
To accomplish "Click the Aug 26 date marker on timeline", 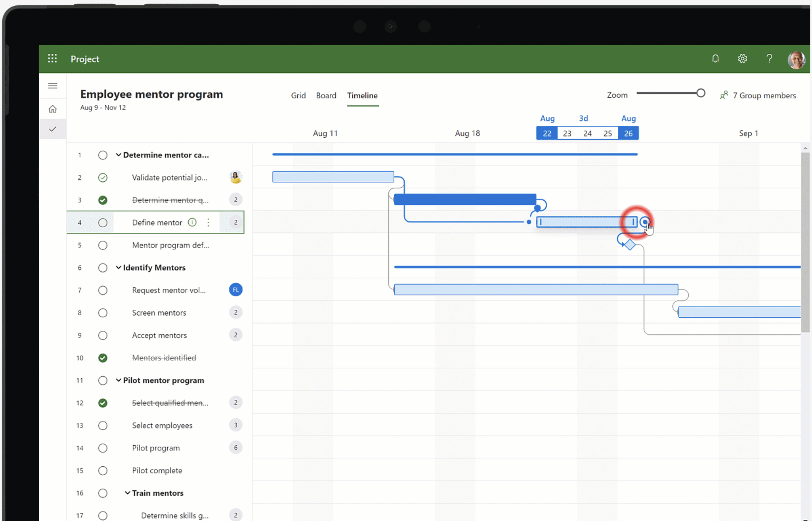I will (628, 133).
